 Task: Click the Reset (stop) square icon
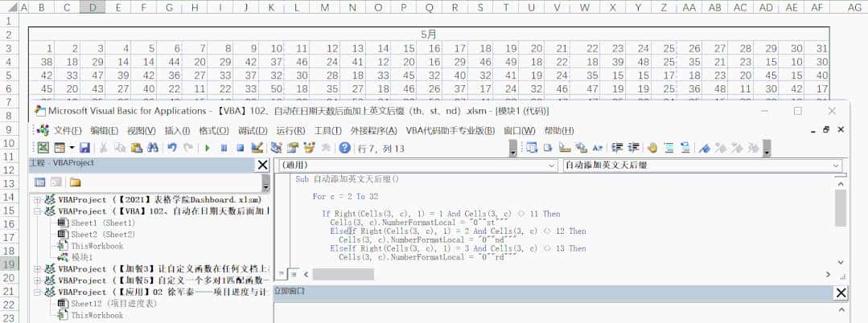(240, 148)
